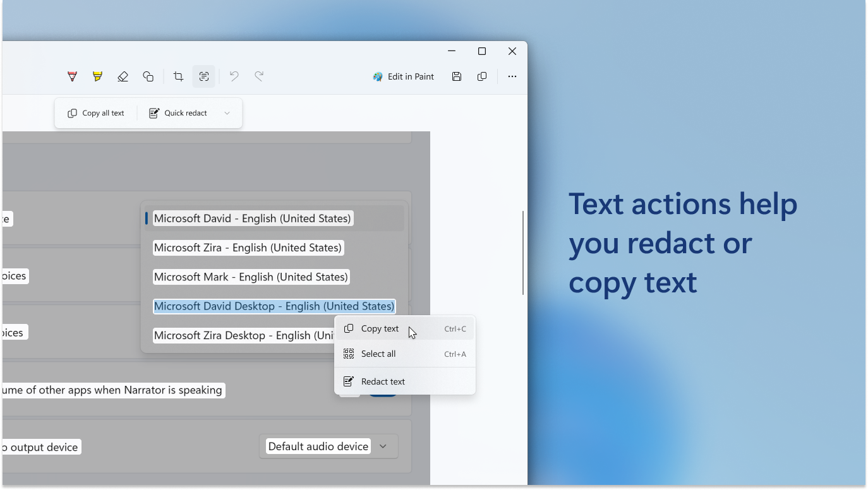Redo the last undone edit

coord(259,76)
